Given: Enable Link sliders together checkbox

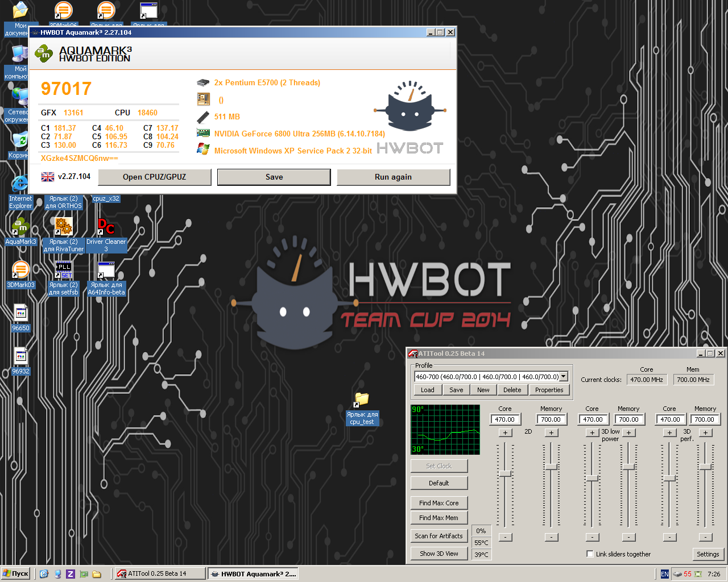Looking at the screenshot, I should pyautogui.click(x=590, y=554).
